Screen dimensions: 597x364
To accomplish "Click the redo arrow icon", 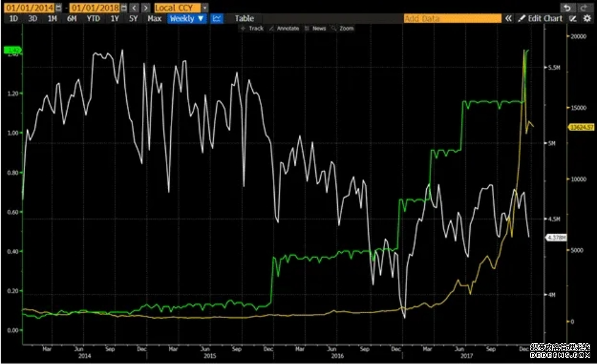I will click(583, 7).
